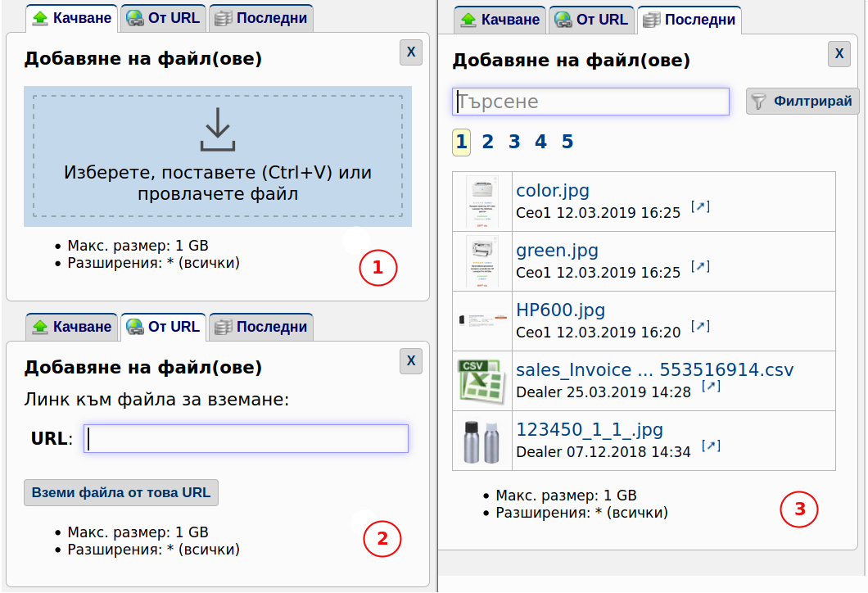Open the Качване tab in panel 2
Image resolution: width=868 pixels, height=593 pixels.
pyautogui.click(x=71, y=328)
